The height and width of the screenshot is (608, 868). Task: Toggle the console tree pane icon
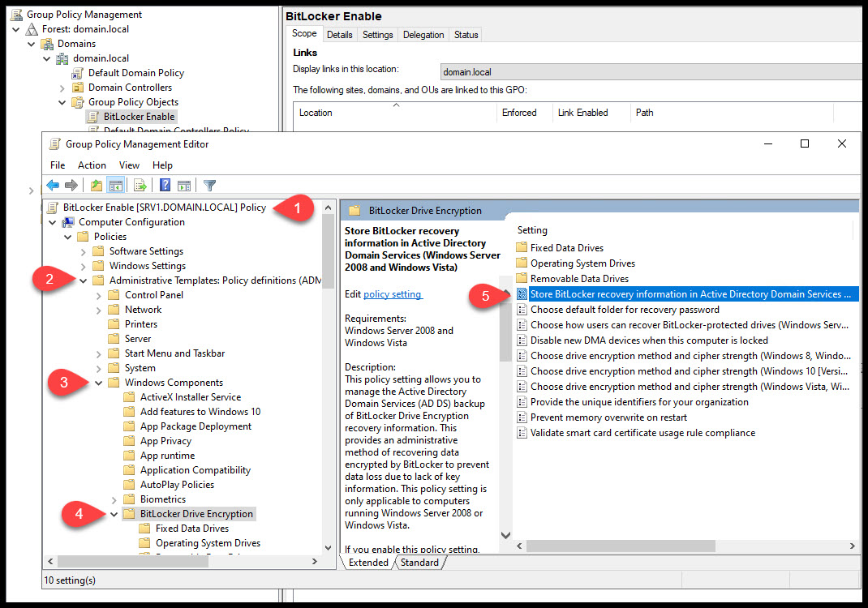pyautogui.click(x=116, y=185)
